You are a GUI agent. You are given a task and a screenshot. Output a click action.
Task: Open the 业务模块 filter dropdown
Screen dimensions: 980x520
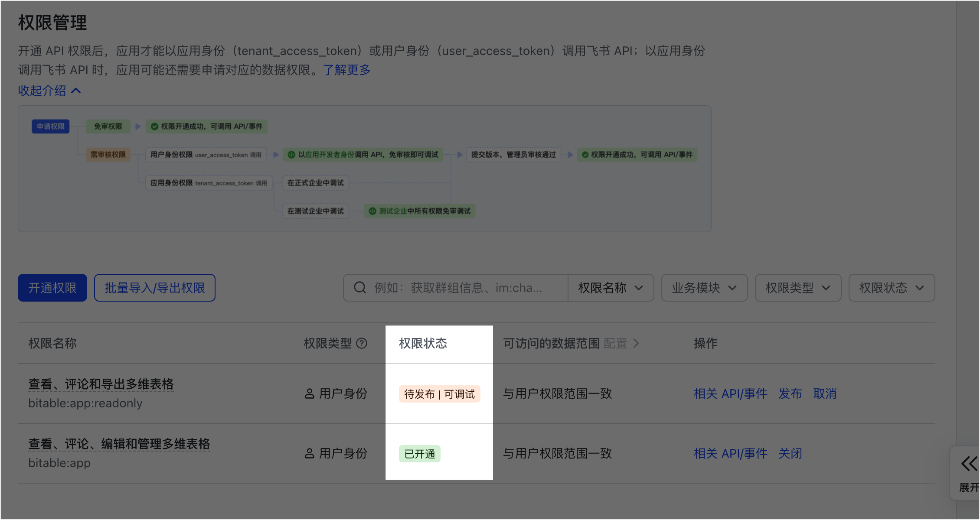pos(704,288)
